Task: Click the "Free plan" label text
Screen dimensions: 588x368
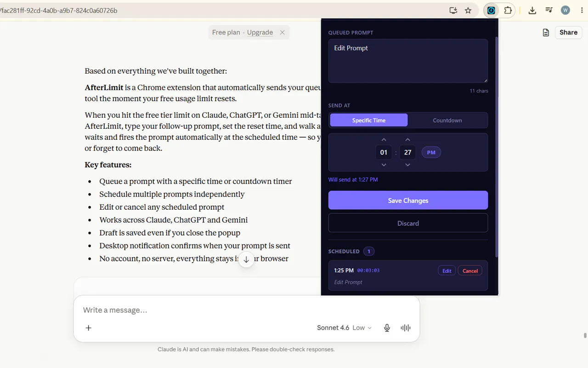Action: point(226,32)
